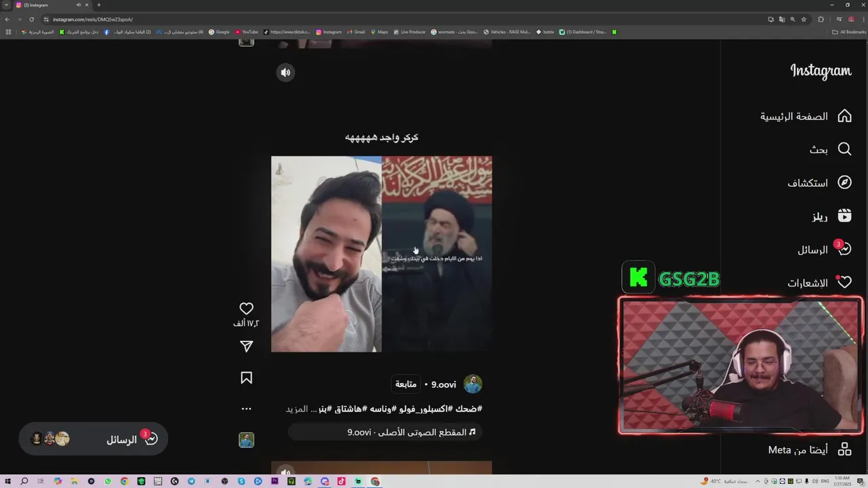Open the three-dot more options for the reel
Image resolution: width=868 pixels, height=488 pixels.
pos(246,409)
